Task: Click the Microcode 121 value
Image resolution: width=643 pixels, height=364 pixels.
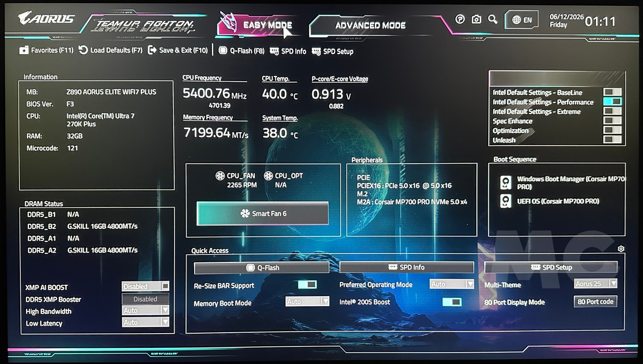Action: (72, 148)
